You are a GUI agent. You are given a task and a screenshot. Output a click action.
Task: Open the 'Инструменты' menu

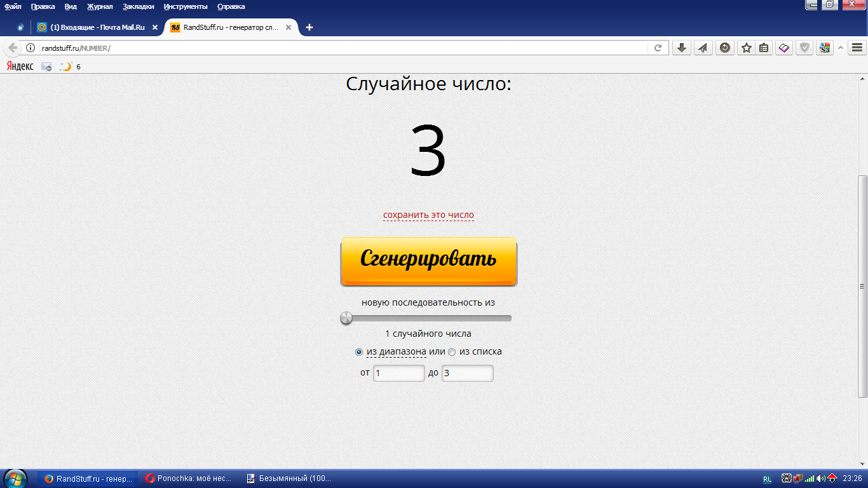pyautogui.click(x=185, y=6)
